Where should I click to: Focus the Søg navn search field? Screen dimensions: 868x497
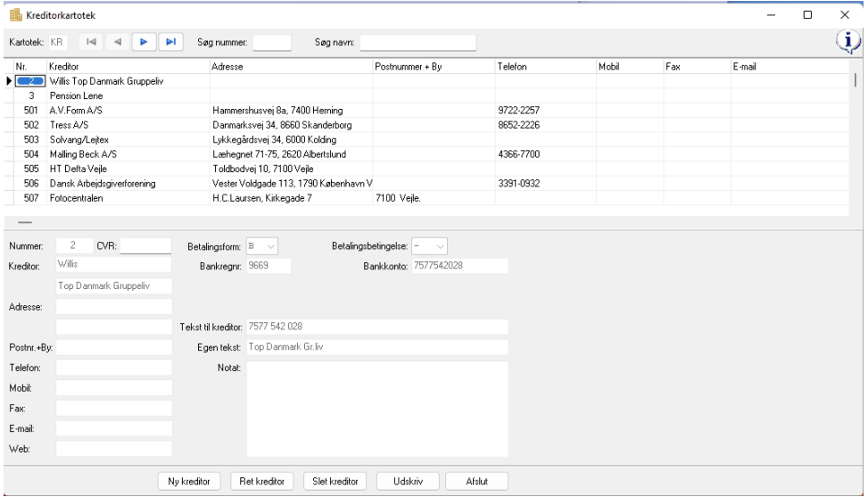click(418, 43)
